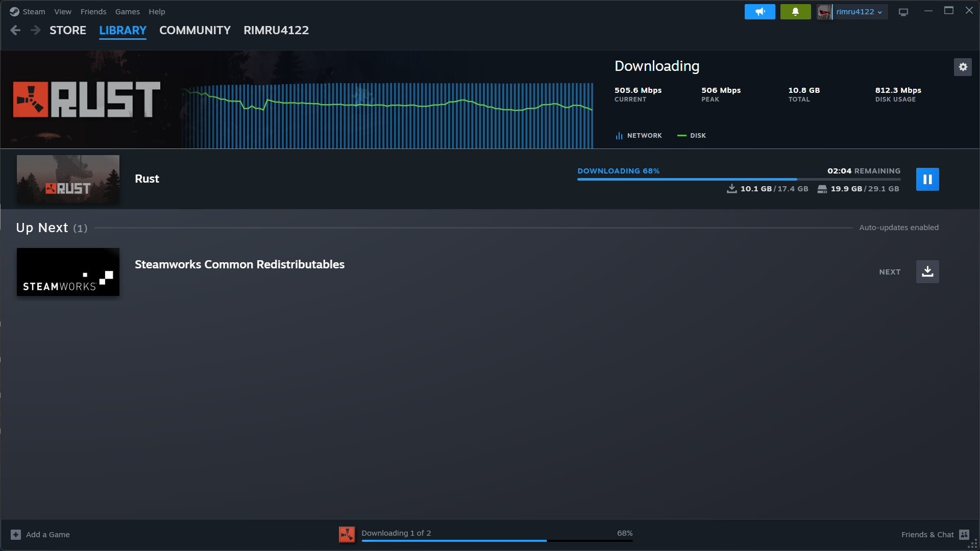Open the Friends & Chat icon
The height and width of the screenshot is (551, 980).
pos(964,535)
